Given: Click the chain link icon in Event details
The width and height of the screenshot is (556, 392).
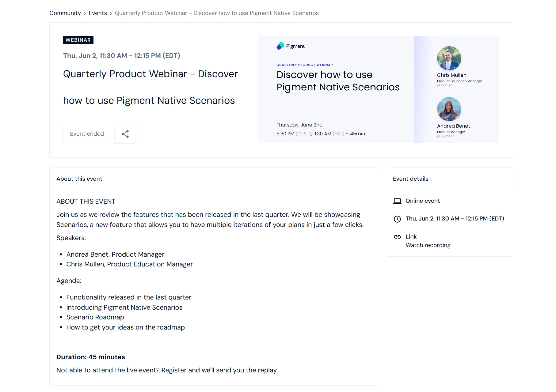Looking at the screenshot, I should [397, 237].
